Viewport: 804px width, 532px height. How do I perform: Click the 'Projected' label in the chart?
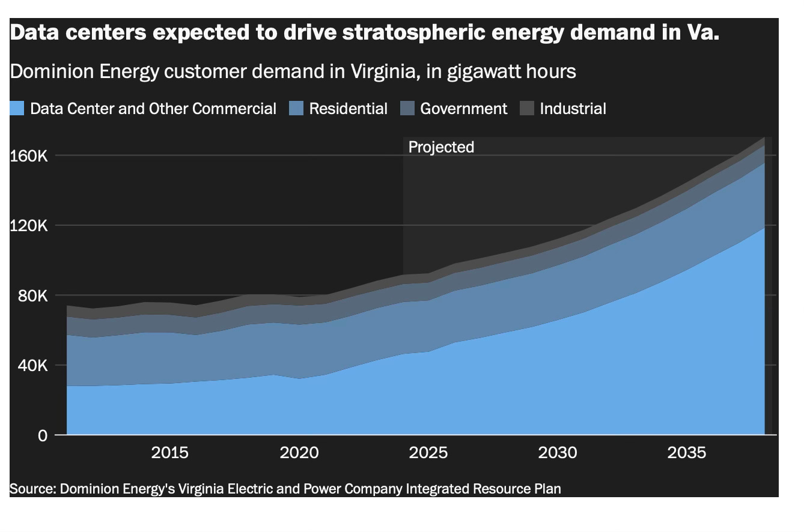(x=441, y=147)
